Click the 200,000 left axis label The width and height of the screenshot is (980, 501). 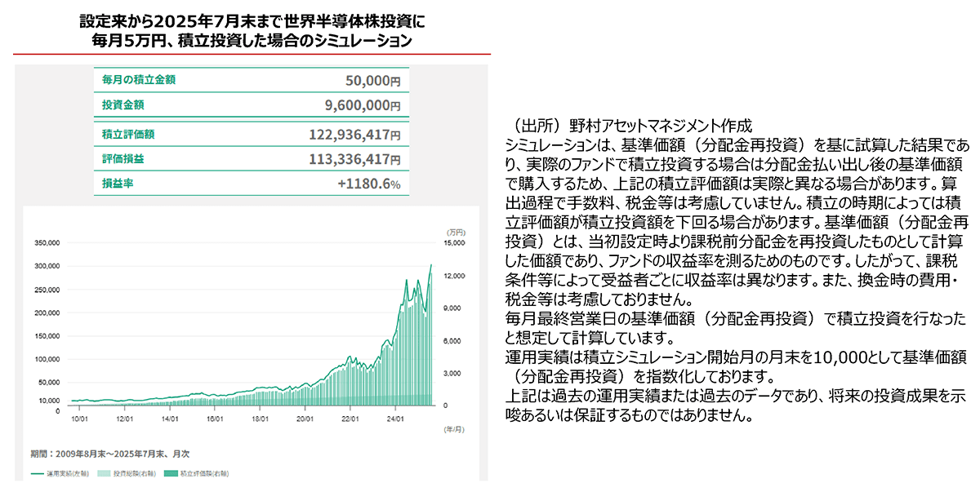[47, 313]
